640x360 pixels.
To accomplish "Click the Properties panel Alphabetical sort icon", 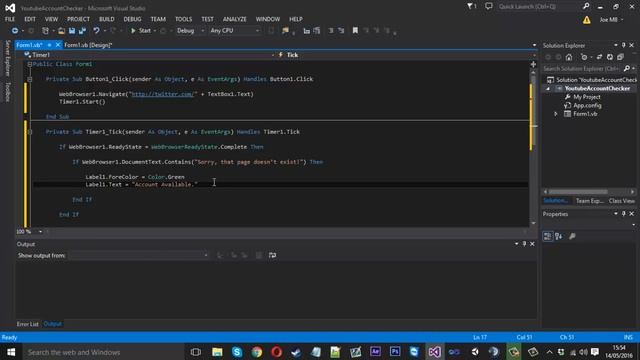I will [558, 236].
